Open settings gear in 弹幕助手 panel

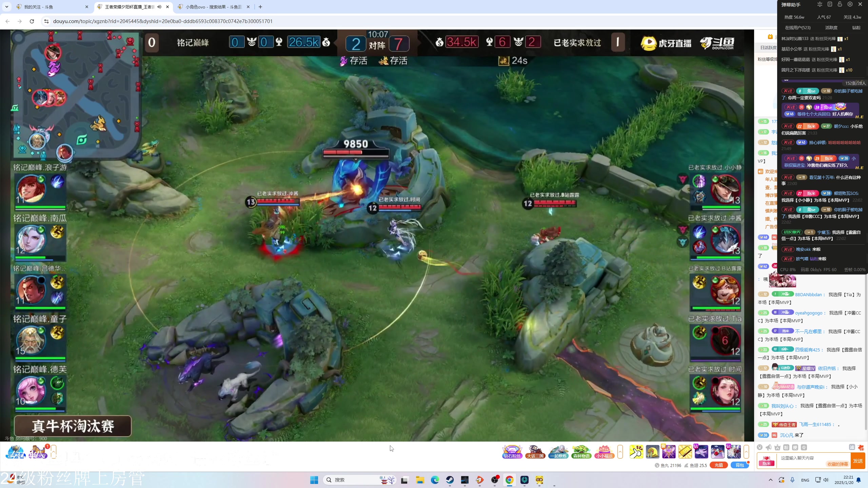[850, 4]
